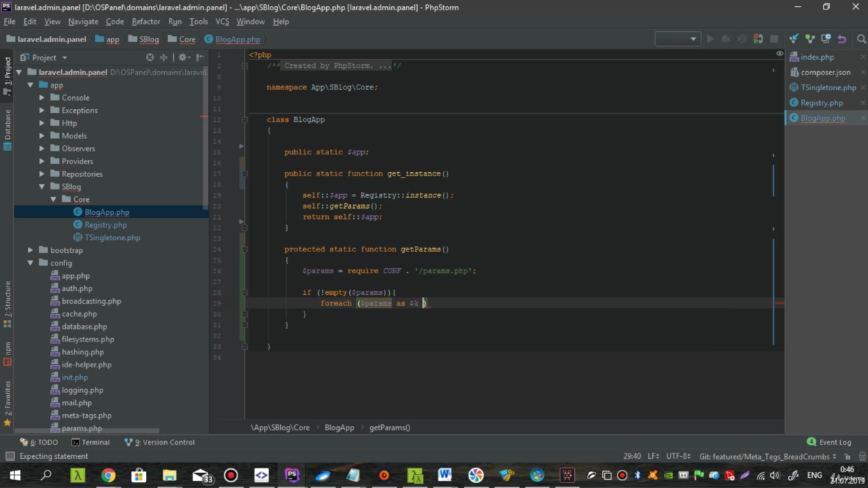Close the Registry.php editor tab
This screenshot has height=488, width=868.
863,103
